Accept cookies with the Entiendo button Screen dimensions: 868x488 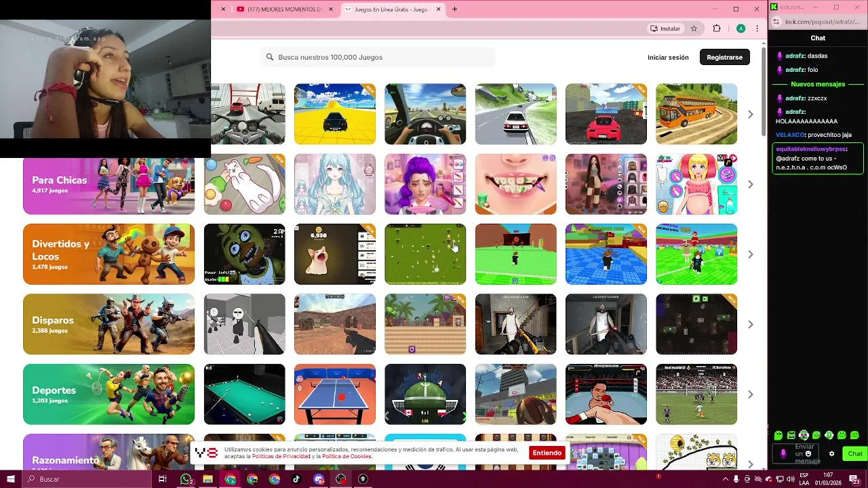click(547, 453)
